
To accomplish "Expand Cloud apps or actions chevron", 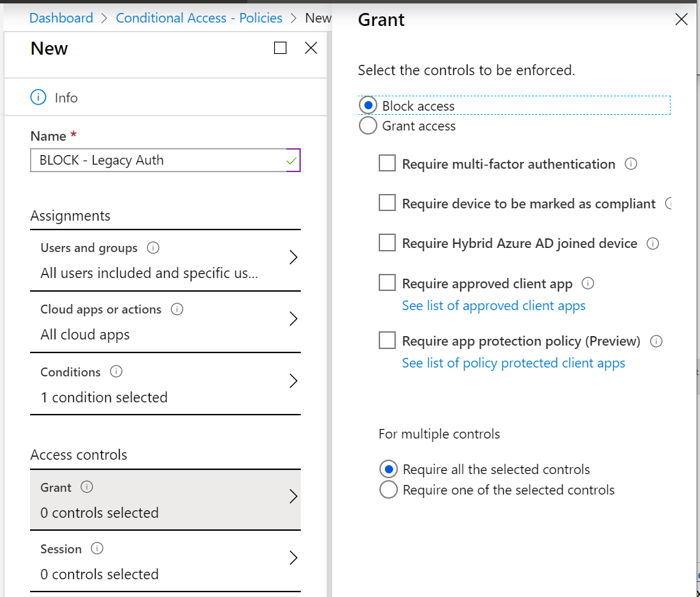I will (293, 319).
